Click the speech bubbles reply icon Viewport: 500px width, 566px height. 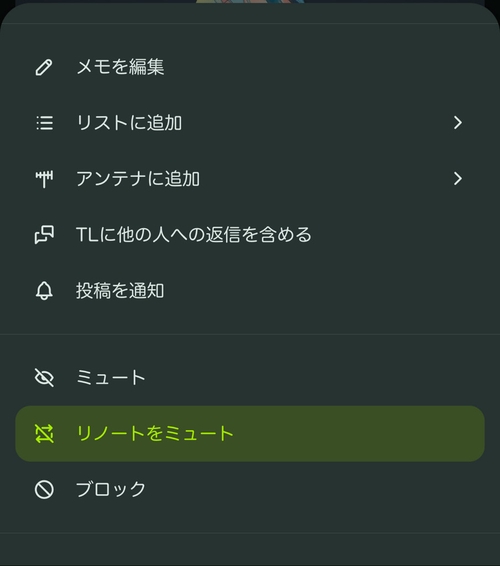click(x=44, y=235)
